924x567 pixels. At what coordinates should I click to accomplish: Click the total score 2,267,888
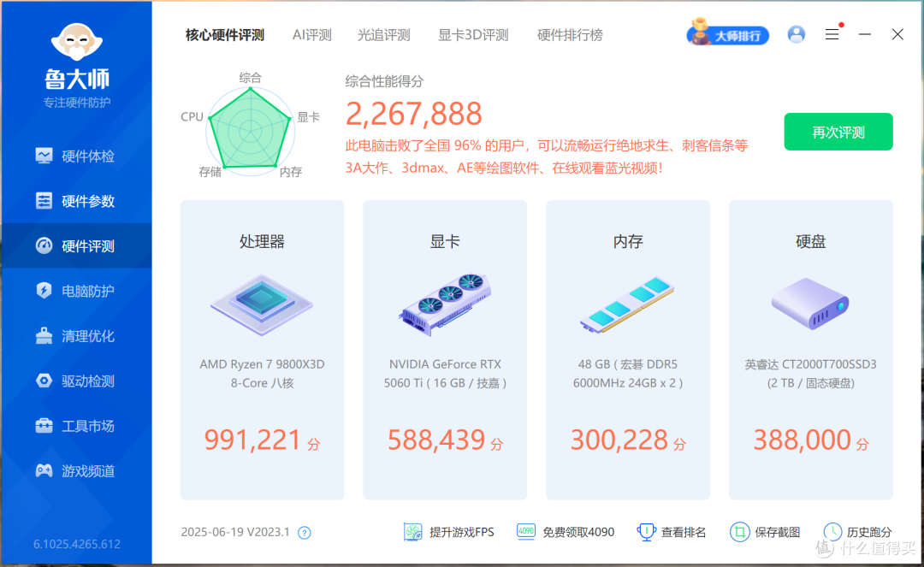coord(414,114)
